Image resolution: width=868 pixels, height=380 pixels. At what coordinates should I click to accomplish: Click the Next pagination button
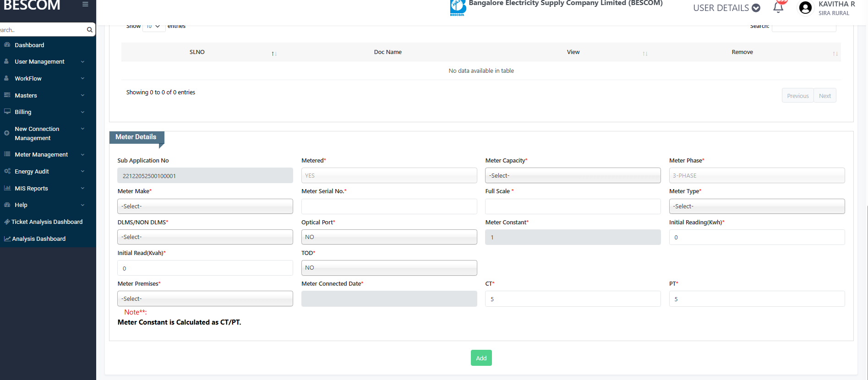[x=824, y=96]
